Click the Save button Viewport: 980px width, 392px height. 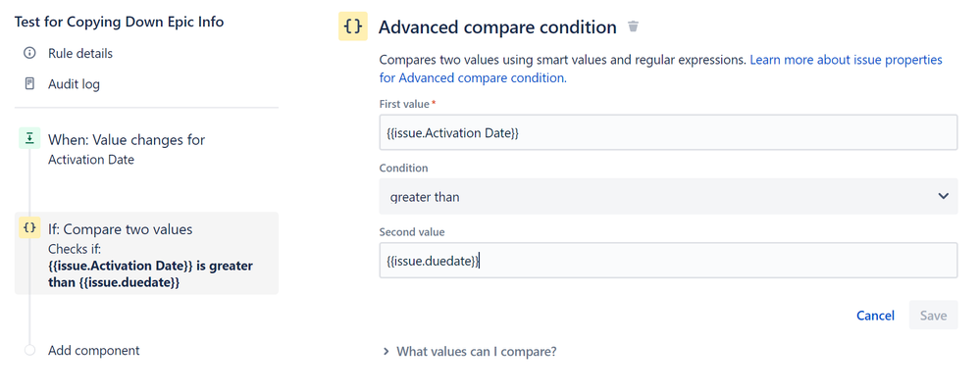[x=933, y=316]
